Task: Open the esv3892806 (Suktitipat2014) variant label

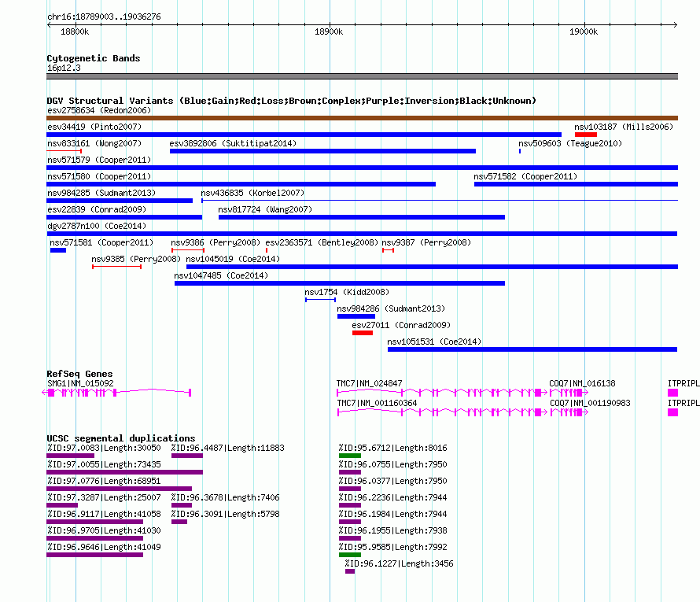Action: click(x=233, y=143)
